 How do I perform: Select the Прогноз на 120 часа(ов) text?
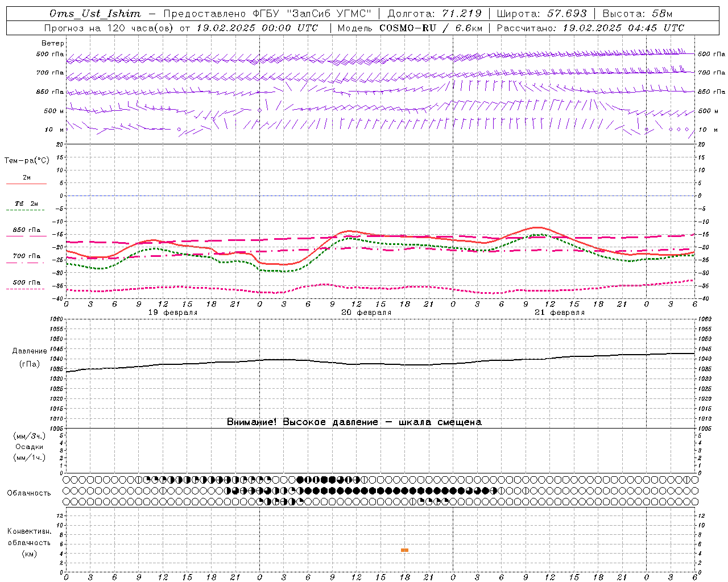(110, 28)
